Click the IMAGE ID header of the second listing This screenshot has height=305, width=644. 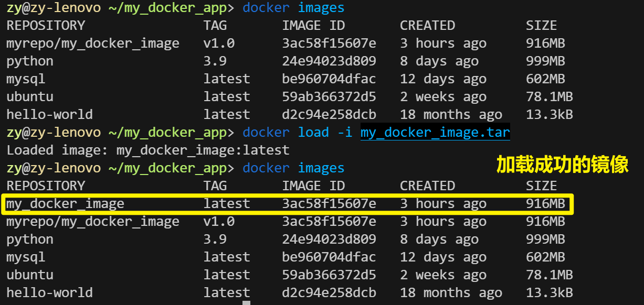(x=313, y=186)
